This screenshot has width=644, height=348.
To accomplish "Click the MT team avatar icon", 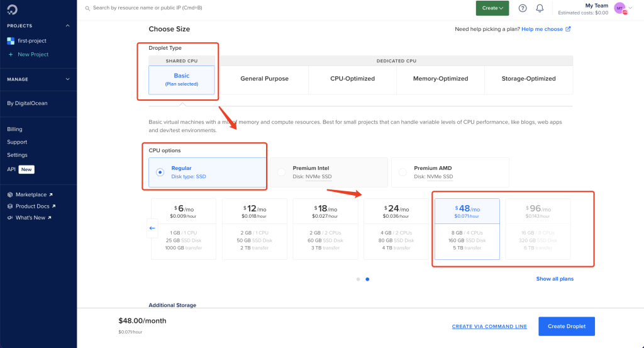I will [619, 8].
